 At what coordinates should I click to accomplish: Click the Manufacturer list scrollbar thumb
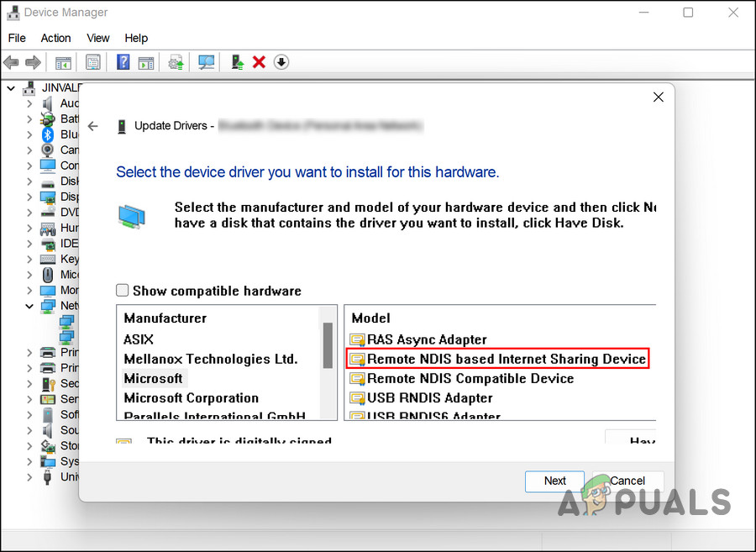328,345
